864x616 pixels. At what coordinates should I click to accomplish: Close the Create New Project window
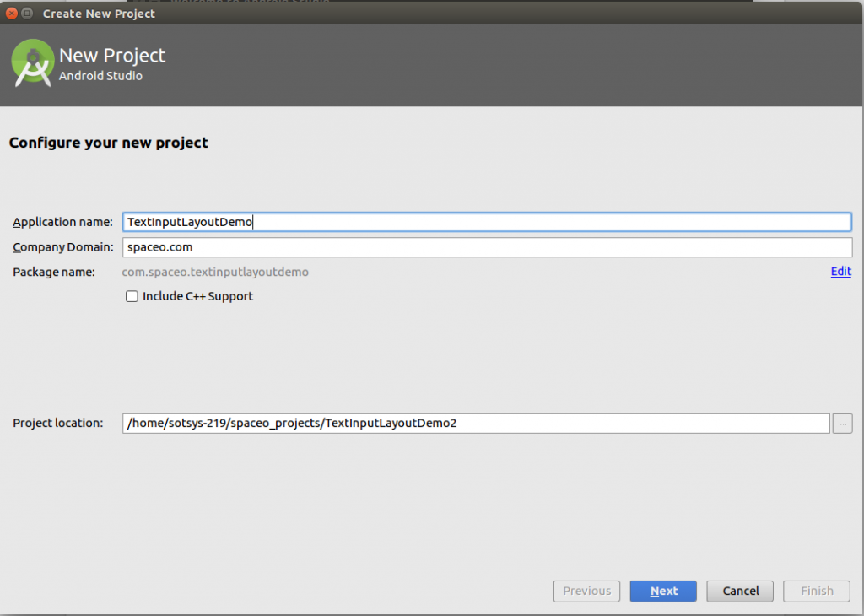[12, 14]
